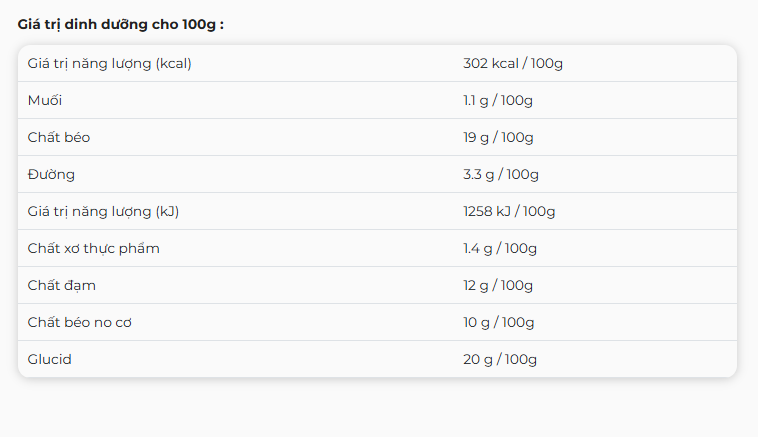Click the '1.1 g / 100g' salt value
This screenshot has height=437, width=758.
pos(498,100)
